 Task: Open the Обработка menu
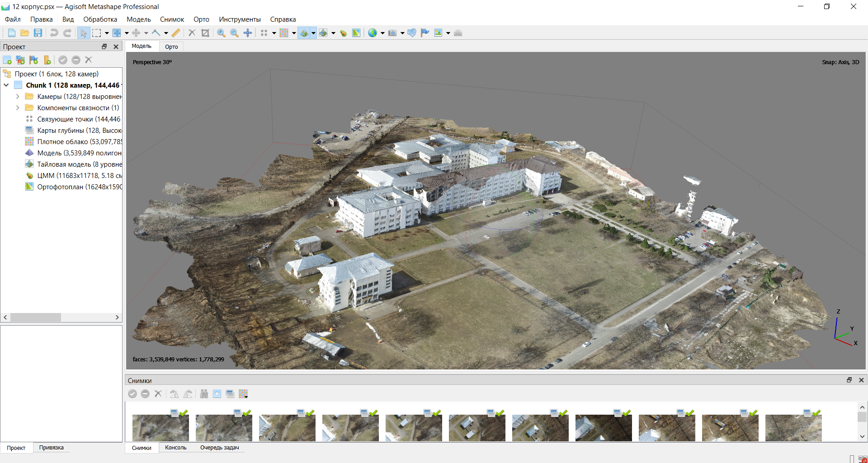pos(100,19)
